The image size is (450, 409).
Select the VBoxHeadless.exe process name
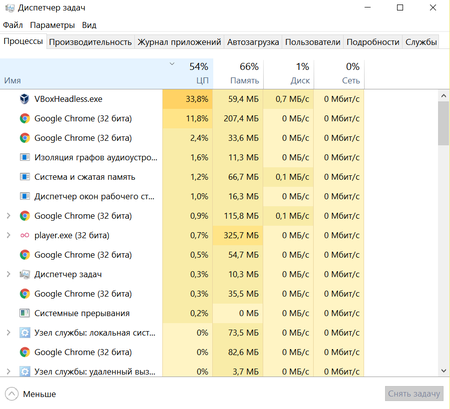pyautogui.click(x=68, y=99)
